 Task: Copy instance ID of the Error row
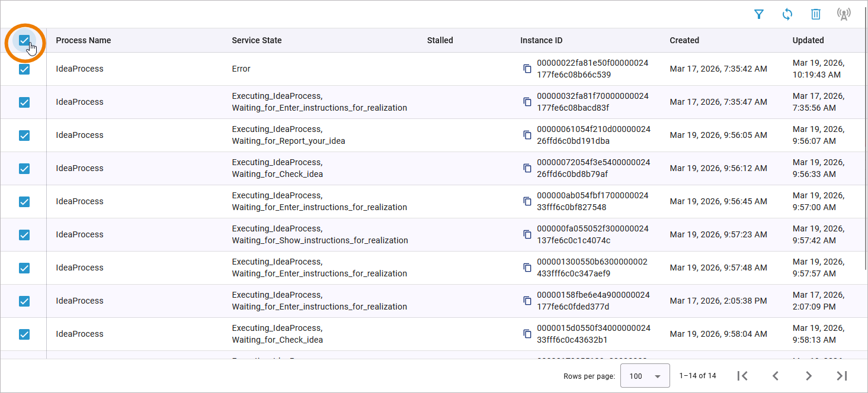pos(527,69)
